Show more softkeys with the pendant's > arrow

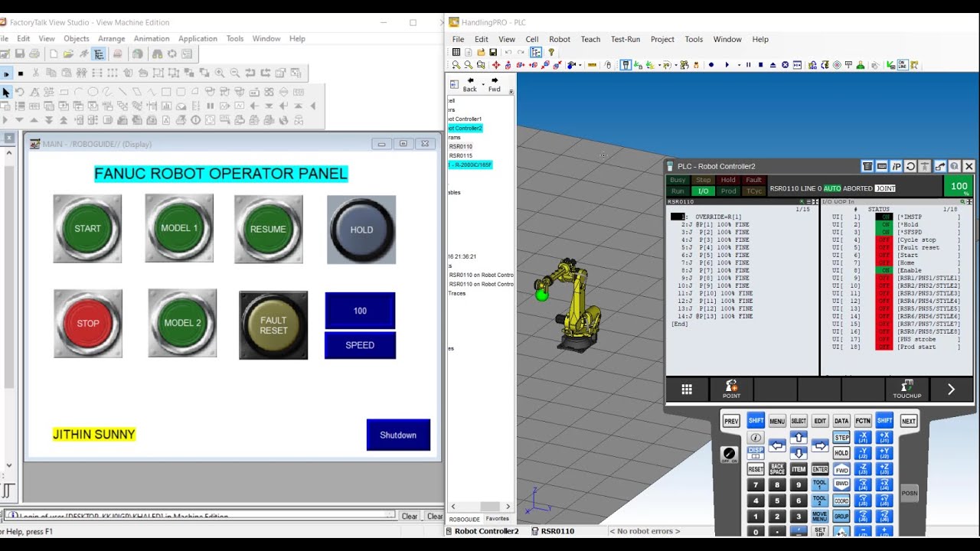tap(951, 390)
